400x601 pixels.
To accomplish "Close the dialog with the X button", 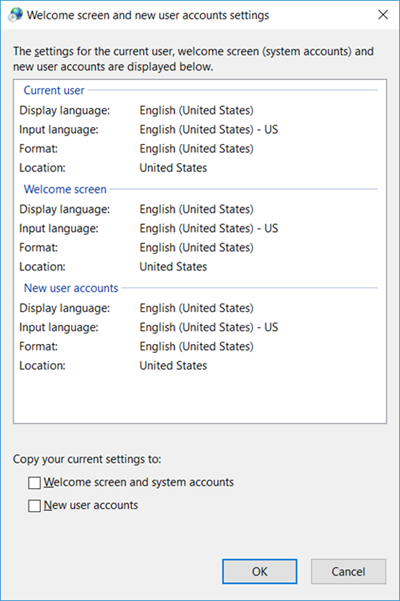I will pos(383,15).
